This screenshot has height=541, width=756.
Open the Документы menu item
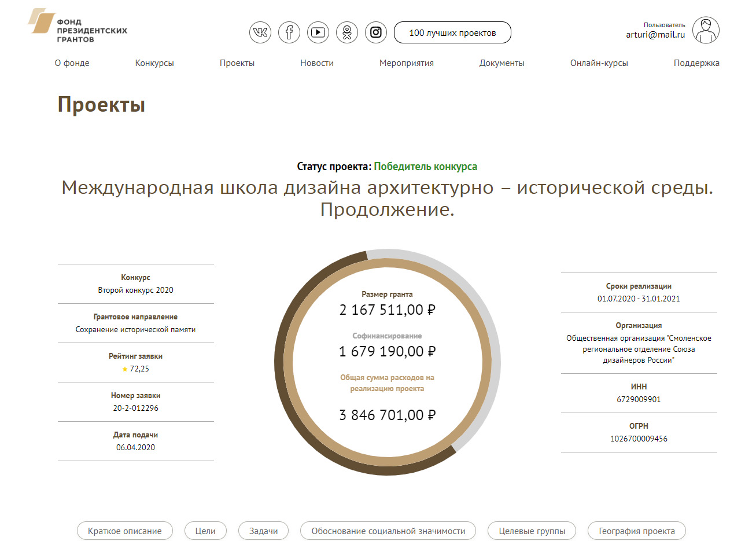click(502, 63)
